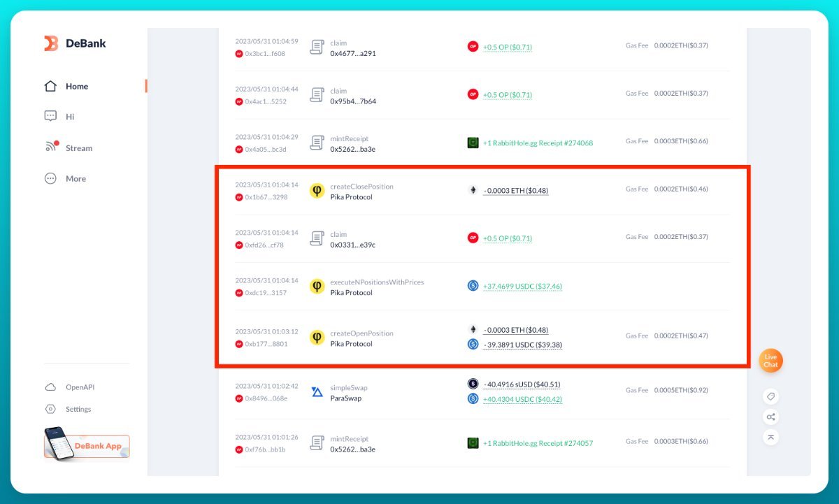Open contract address 0x0331...e39c

[x=352, y=245]
